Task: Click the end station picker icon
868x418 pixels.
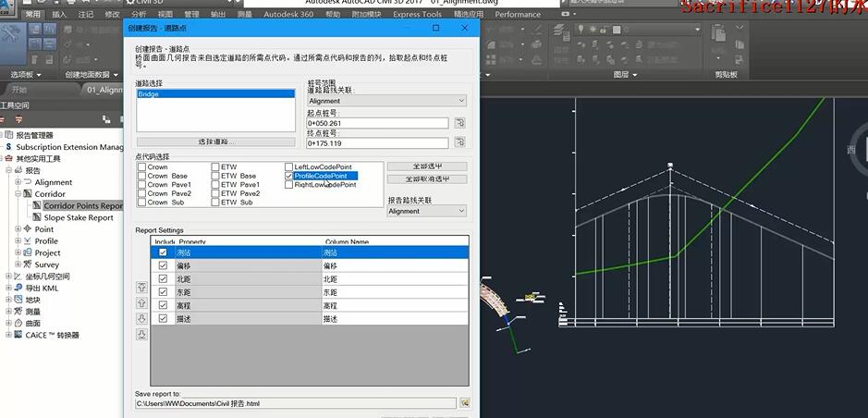Action: tap(459, 143)
